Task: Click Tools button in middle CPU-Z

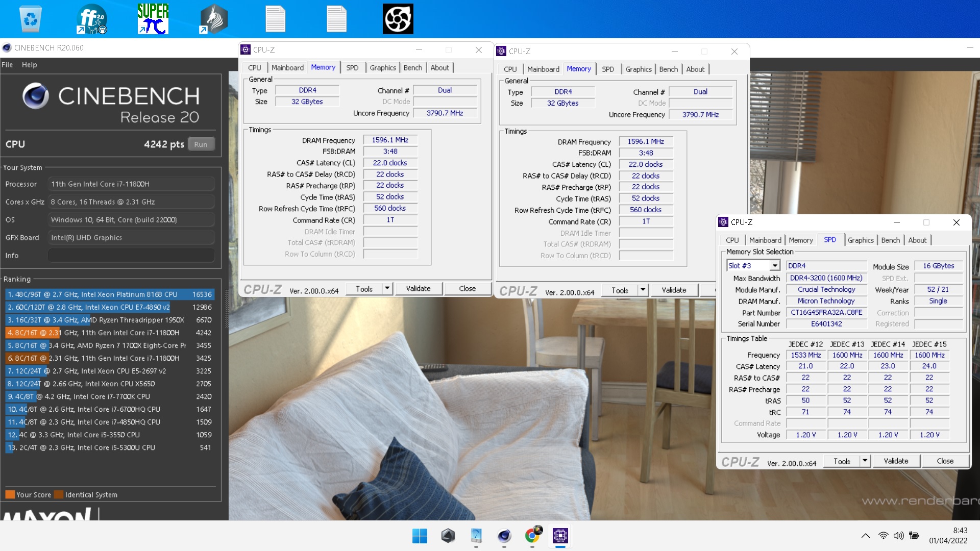Action: (x=620, y=290)
